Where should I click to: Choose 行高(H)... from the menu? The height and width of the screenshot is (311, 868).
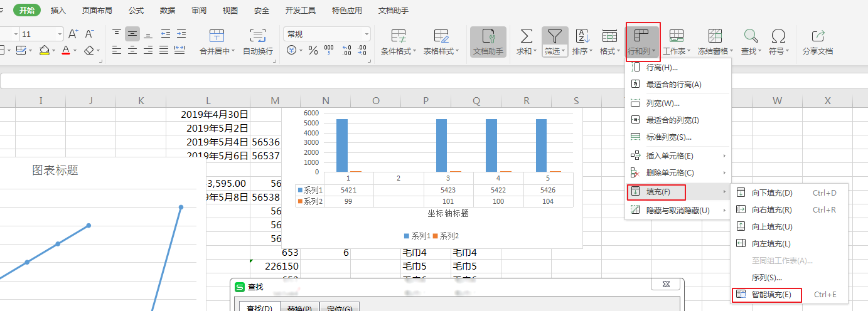[662, 67]
